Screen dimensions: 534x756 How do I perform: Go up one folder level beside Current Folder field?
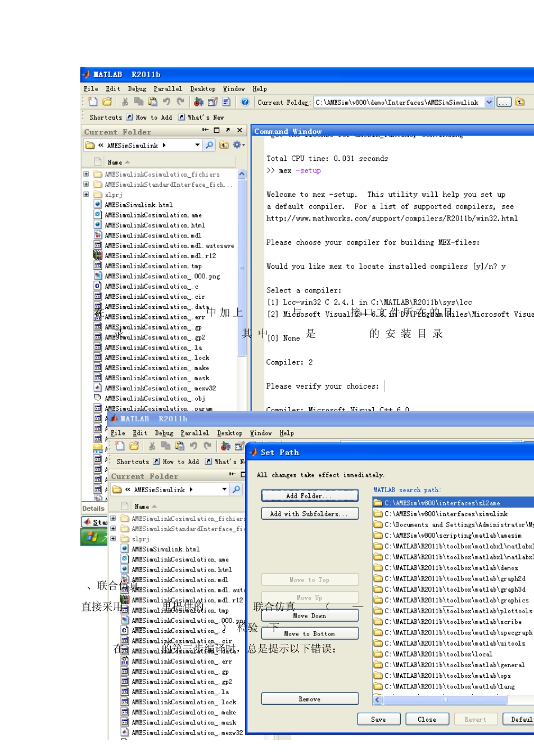[x=520, y=102]
